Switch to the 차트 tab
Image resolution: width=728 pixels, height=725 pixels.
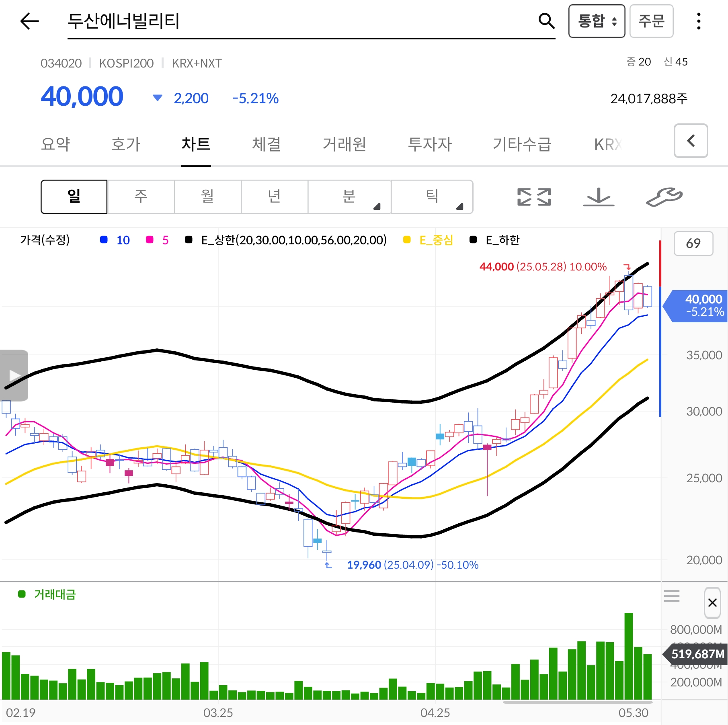pyautogui.click(x=196, y=144)
